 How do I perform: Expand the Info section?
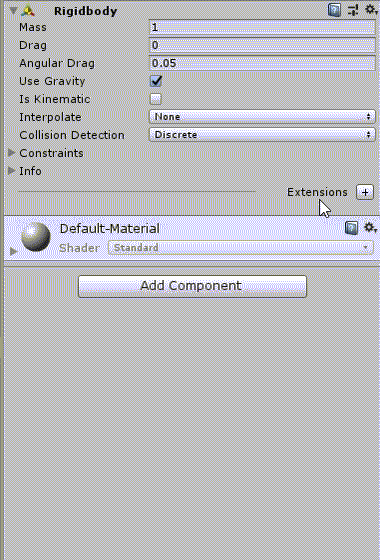coord(11,171)
